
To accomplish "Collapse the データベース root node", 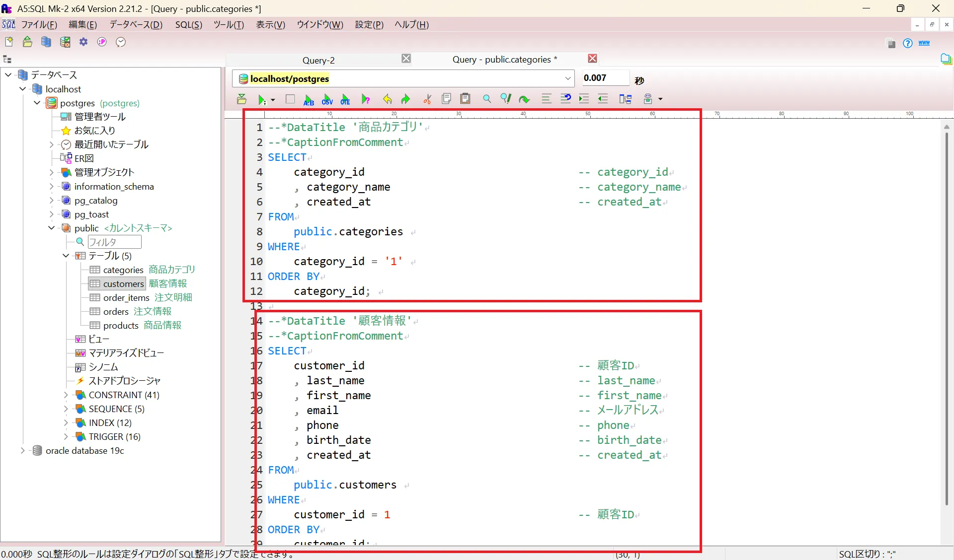I will (8, 75).
